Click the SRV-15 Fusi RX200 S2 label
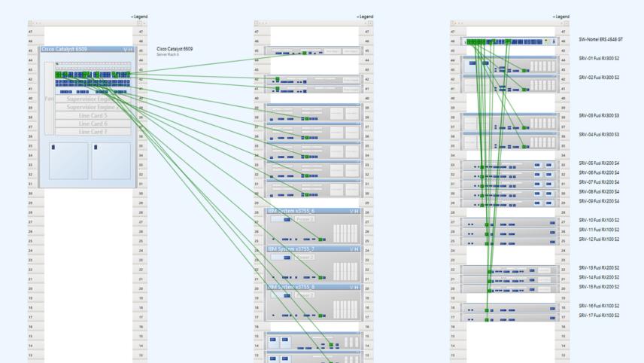644x363 pixels. point(599,287)
